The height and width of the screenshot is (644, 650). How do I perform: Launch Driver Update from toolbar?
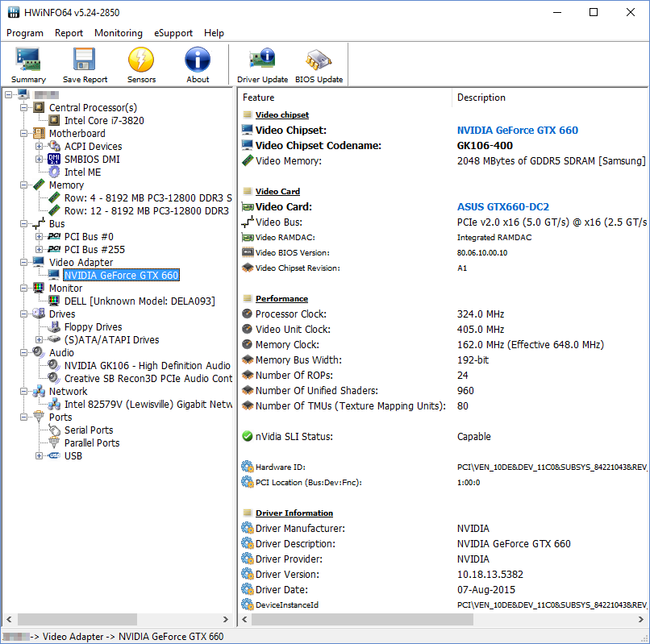point(262,65)
